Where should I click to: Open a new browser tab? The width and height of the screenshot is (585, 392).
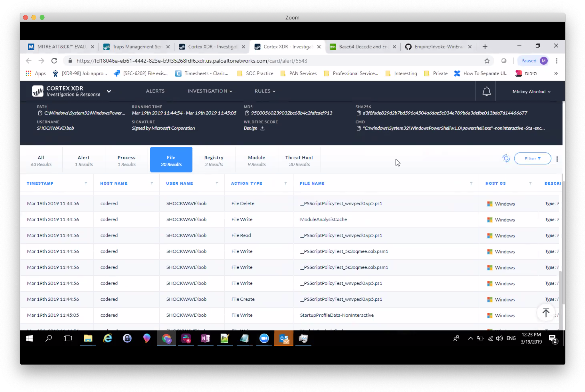485,47
